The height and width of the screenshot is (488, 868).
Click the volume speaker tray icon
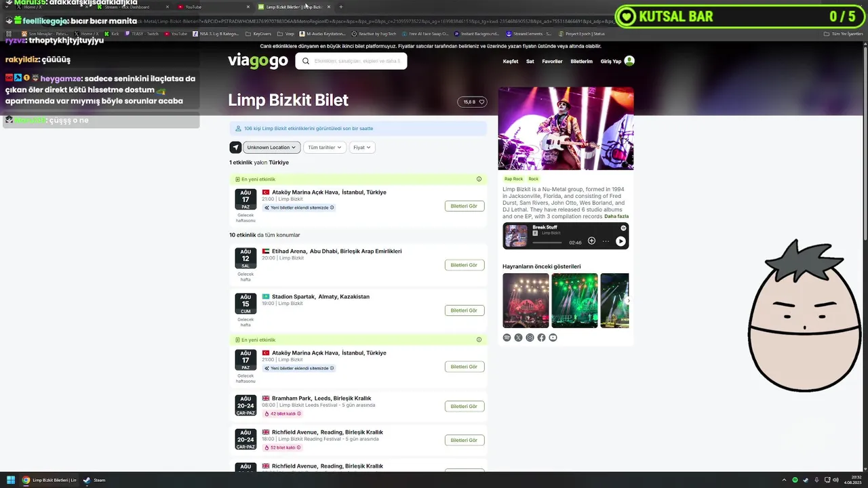click(835, 480)
